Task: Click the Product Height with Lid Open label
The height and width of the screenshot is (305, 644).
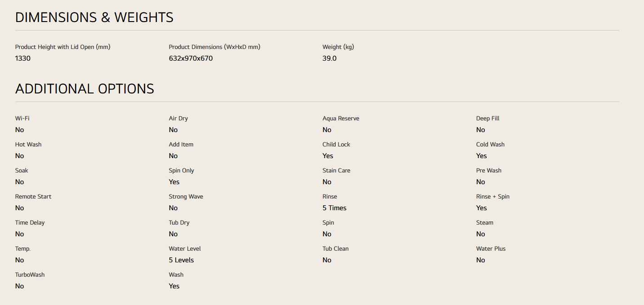Action: (62, 47)
